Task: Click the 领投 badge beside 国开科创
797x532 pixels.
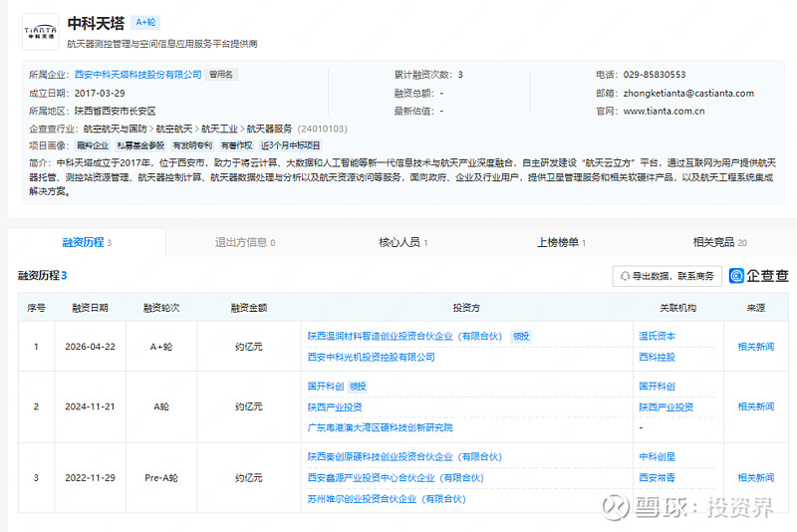Action: [358, 387]
